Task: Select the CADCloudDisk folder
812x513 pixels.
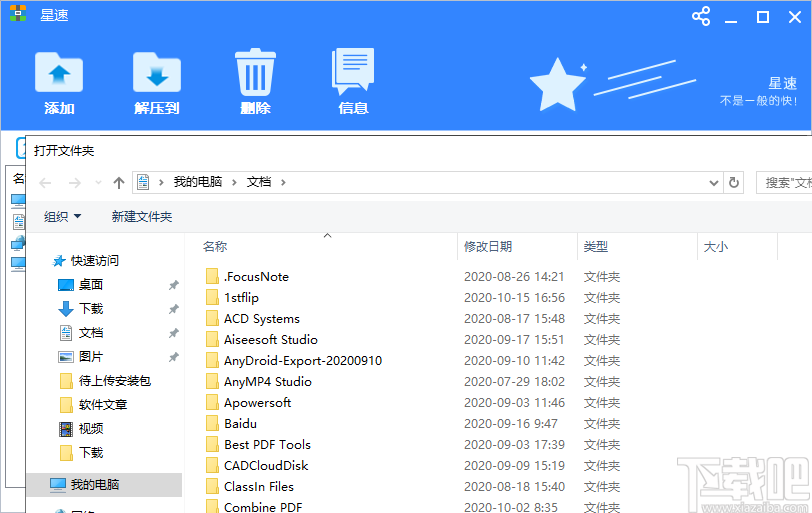Action: (x=266, y=465)
